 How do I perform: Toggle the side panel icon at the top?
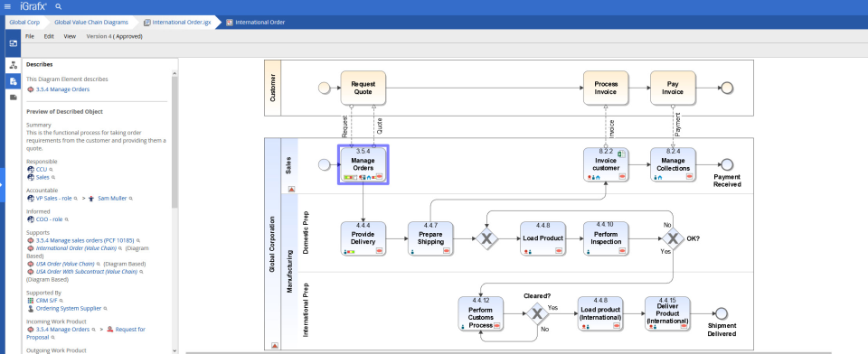point(14,42)
